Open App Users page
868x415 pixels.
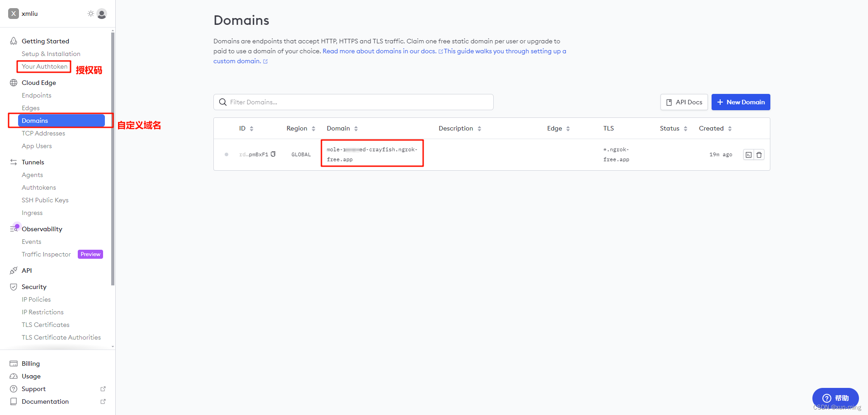tap(37, 146)
